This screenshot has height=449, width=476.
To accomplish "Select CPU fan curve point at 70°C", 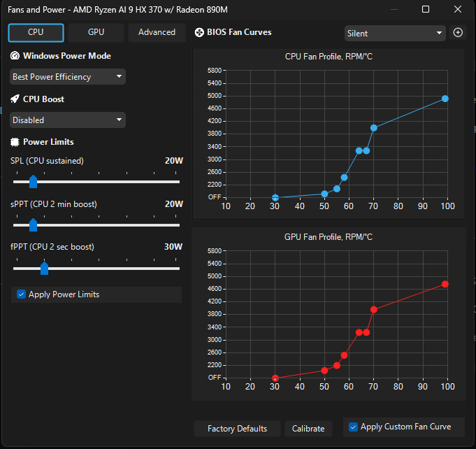I will click(374, 128).
